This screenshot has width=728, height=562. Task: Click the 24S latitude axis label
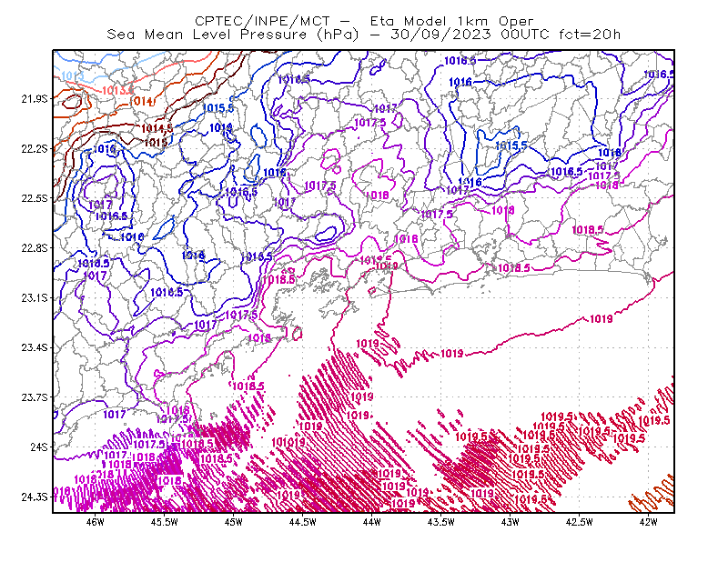click(39, 447)
